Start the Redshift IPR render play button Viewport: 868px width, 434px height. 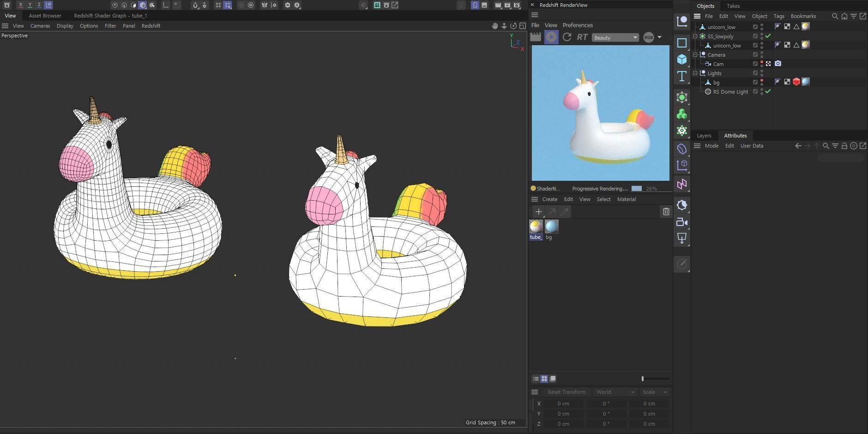(551, 37)
